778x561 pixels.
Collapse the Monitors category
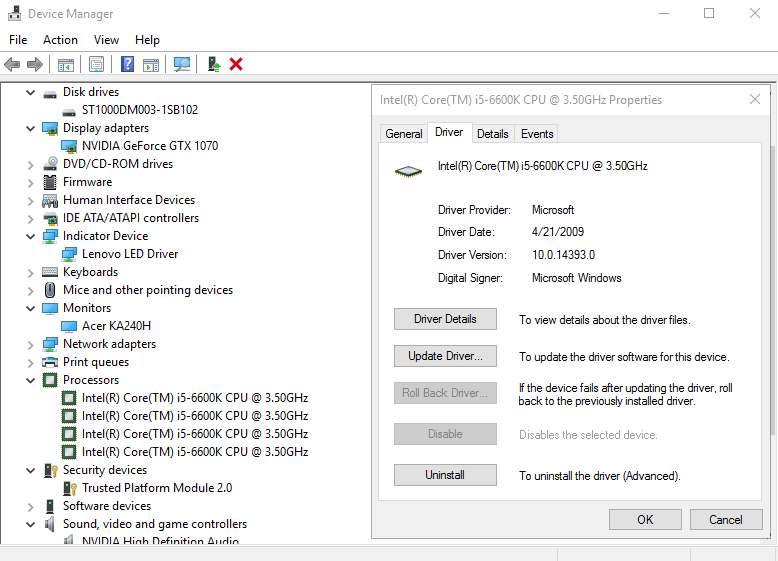click(x=31, y=309)
